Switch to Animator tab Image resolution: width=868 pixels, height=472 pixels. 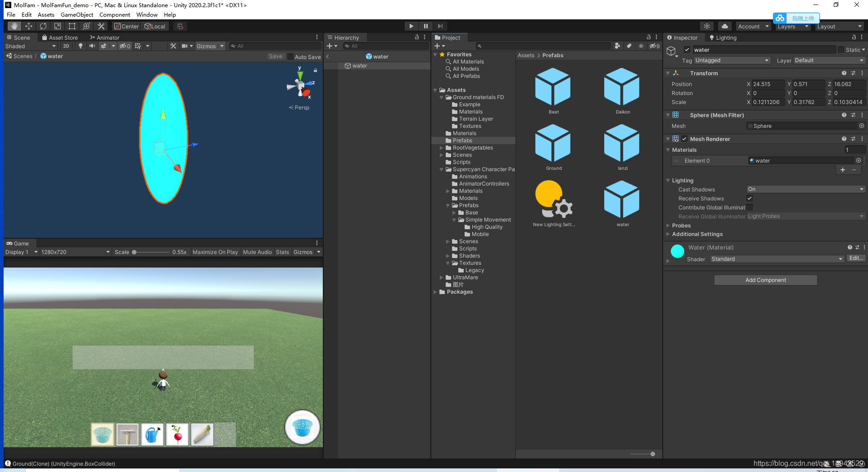[105, 37]
